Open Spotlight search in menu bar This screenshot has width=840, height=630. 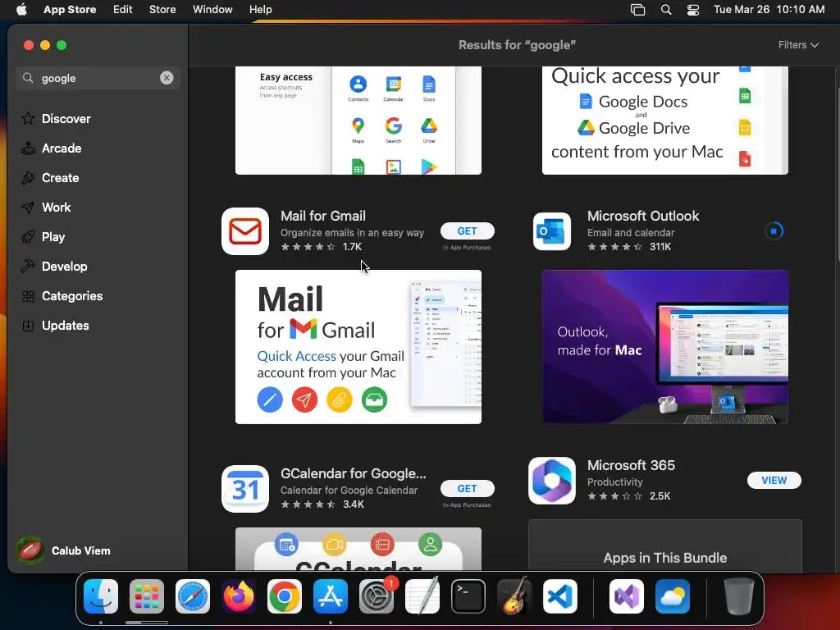click(666, 10)
